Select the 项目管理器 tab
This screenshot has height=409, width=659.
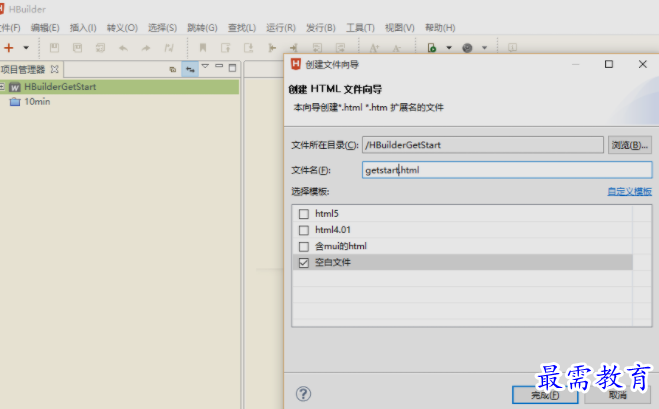(x=23, y=69)
